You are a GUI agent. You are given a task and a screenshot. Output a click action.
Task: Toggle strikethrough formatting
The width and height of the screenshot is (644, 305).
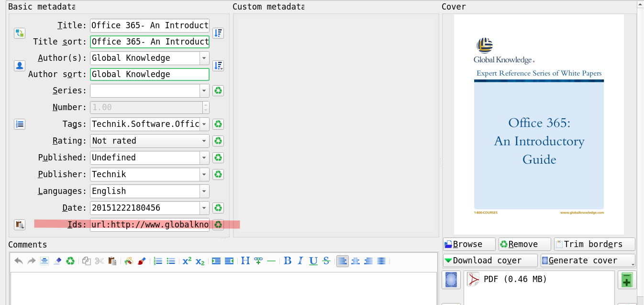click(326, 261)
